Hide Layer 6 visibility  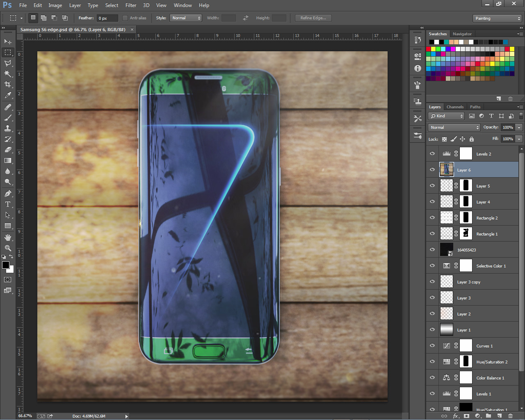pos(432,169)
